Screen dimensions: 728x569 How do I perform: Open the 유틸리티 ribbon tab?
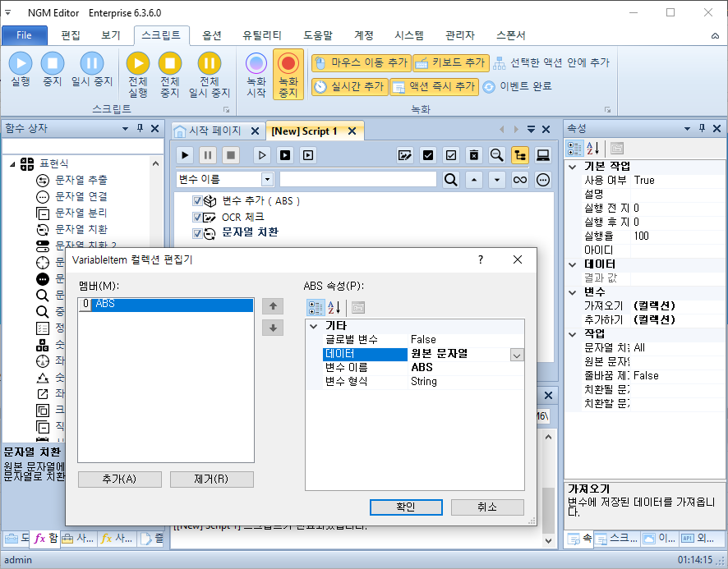(262, 35)
